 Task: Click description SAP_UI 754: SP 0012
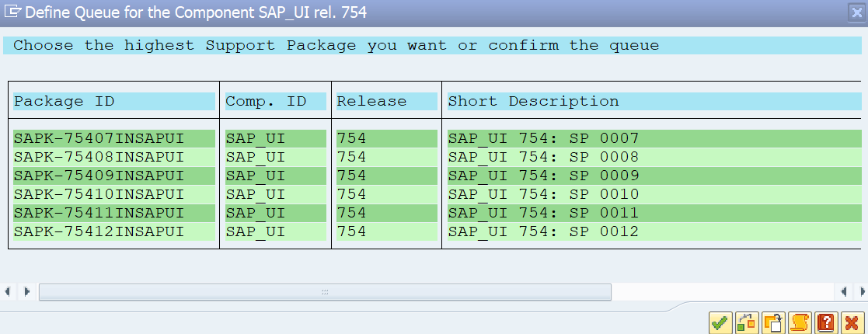point(655,231)
